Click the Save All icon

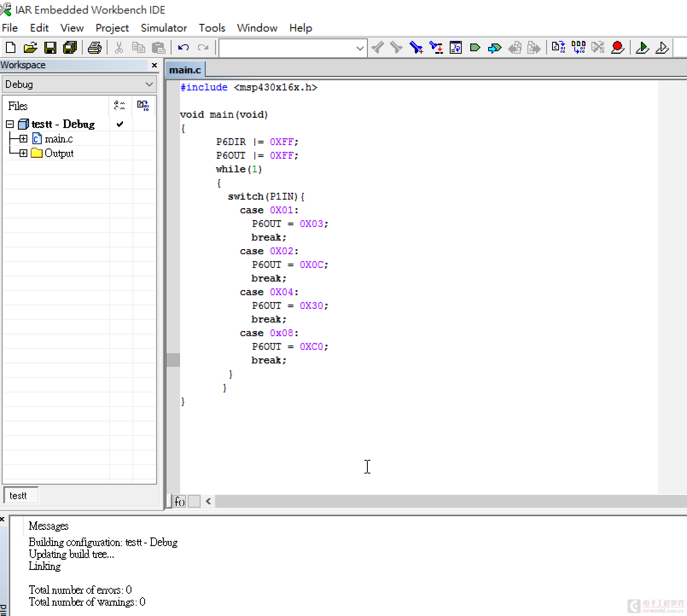pos(70,47)
